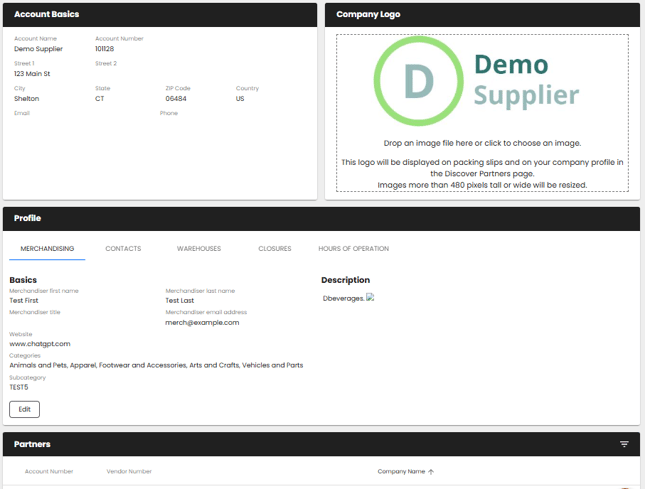Click the 123 Main St street value
This screenshot has width=645, height=489.
click(32, 74)
